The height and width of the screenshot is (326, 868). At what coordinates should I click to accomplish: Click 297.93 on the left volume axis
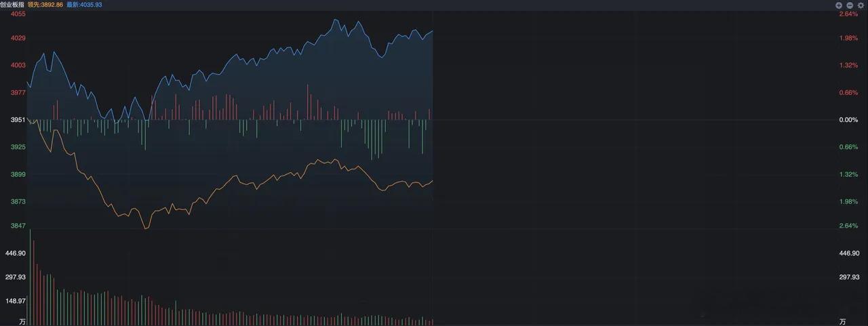[x=15, y=277]
